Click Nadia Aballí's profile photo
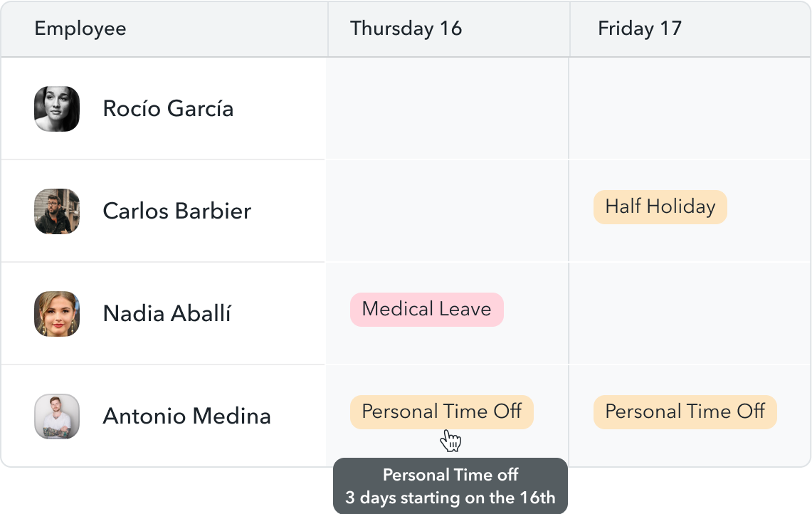The image size is (812, 514). pos(57,314)
